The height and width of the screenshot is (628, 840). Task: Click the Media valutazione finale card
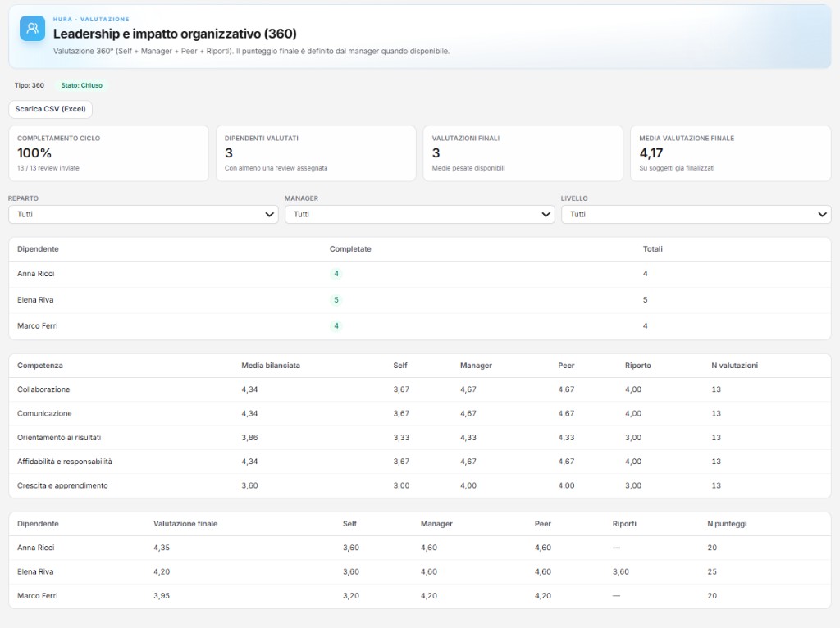click(730, 153)
